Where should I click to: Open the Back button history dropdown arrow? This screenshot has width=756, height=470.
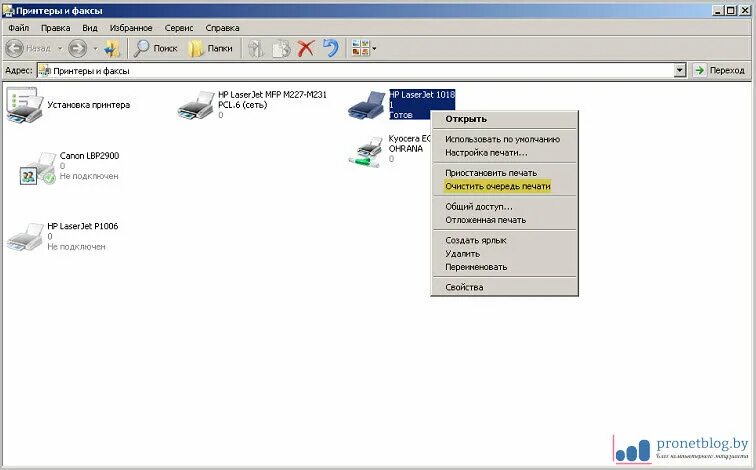(x=60, y=49)
